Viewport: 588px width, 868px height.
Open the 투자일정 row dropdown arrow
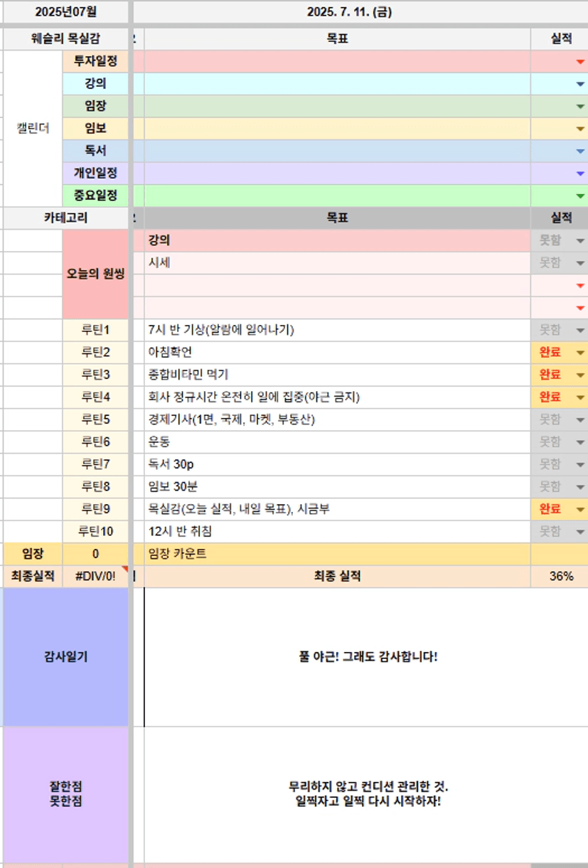point(580,62)
